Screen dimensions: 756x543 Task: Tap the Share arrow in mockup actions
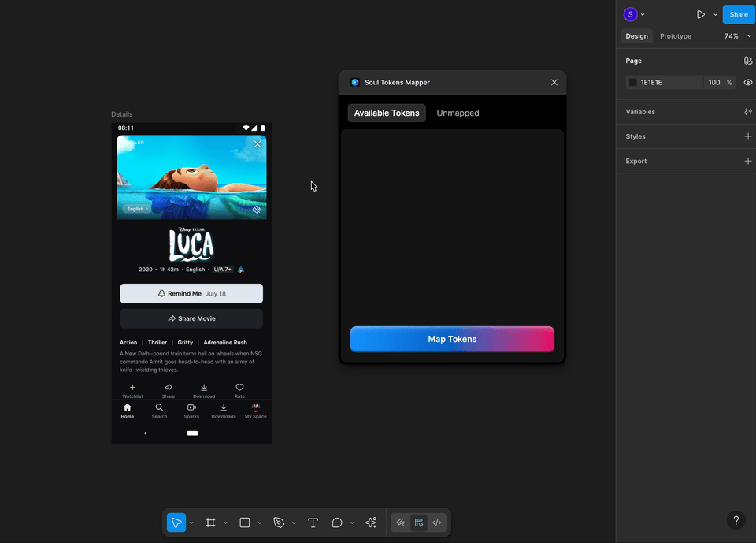(x=169, y=387)
